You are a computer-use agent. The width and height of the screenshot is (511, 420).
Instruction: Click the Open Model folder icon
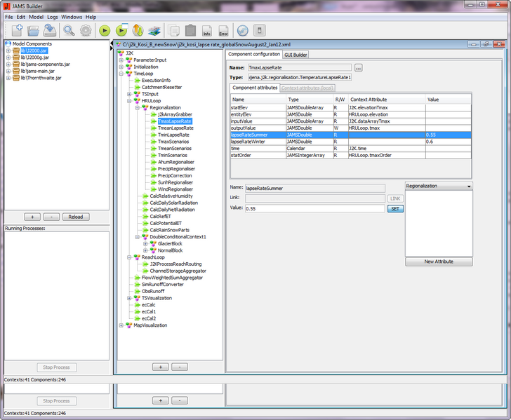pyautogui.click(x=33, y=30)
